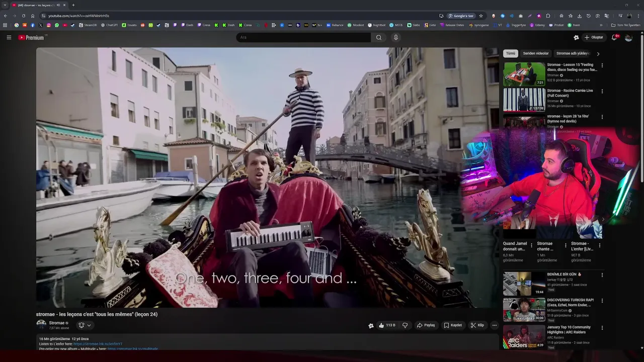Like the video with thumbs up
The height and width of the screenshot is (362, 644).
click(x=387, y=325)
